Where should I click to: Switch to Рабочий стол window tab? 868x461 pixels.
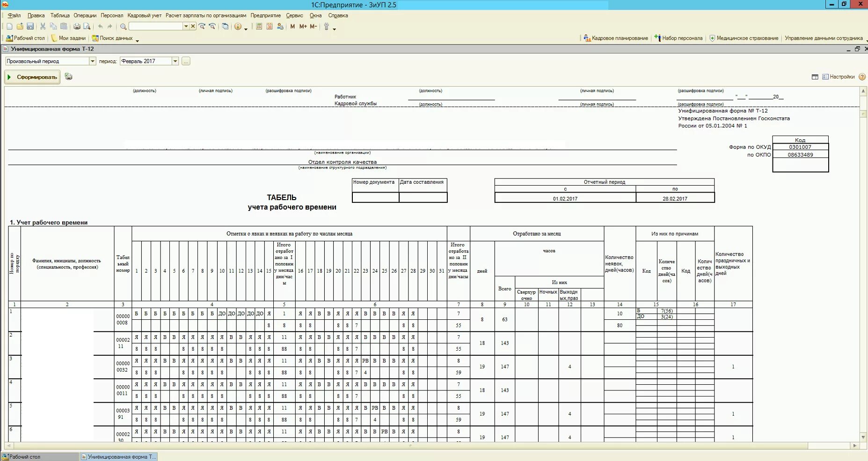coord(40,457)
